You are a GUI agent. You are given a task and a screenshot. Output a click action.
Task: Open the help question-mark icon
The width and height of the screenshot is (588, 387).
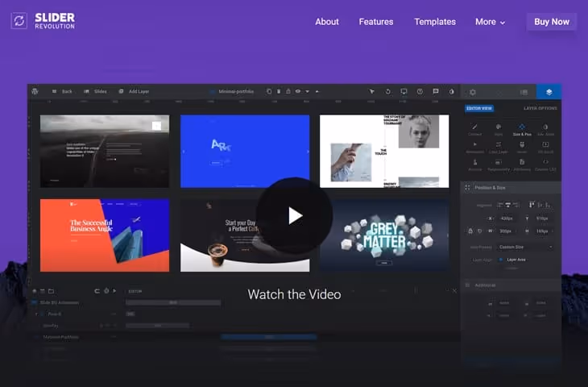tap(420, 91)
